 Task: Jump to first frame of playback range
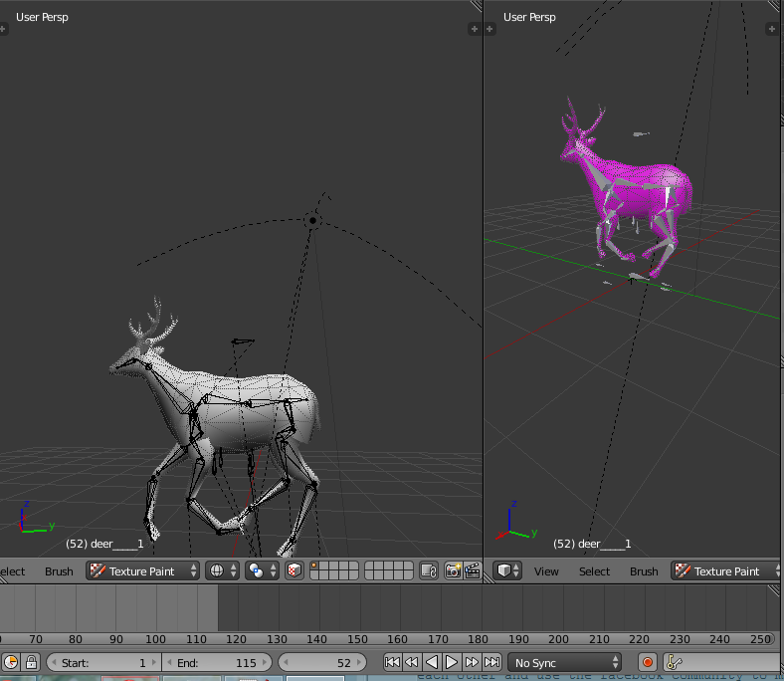392,662
